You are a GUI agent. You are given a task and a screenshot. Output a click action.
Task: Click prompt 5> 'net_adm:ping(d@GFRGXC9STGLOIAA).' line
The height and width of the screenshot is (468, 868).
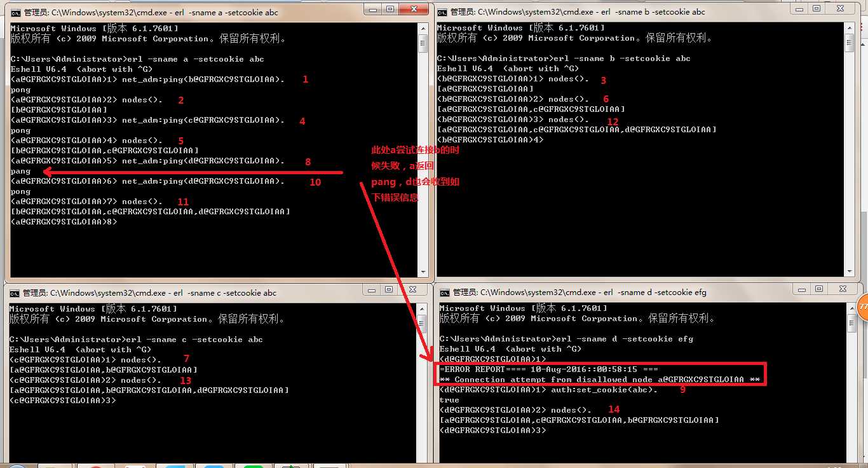(203, 161)
